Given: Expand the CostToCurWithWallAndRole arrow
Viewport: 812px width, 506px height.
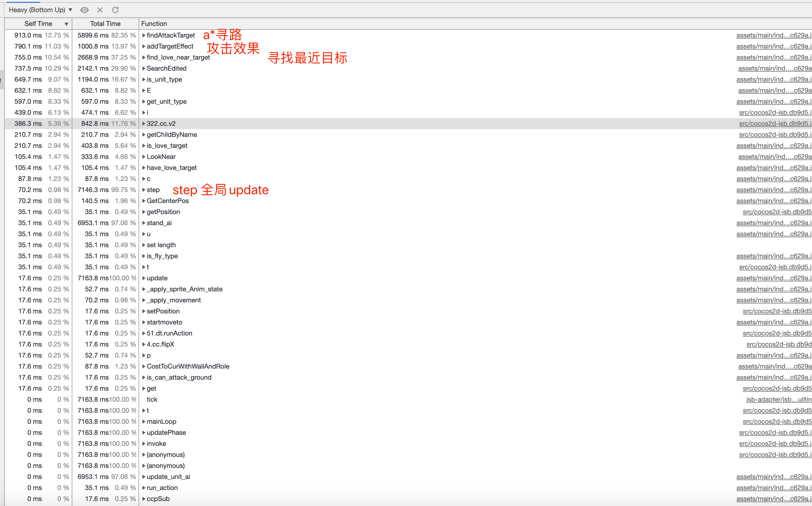Looking at the screenshot, I should [x=144, y=366].
